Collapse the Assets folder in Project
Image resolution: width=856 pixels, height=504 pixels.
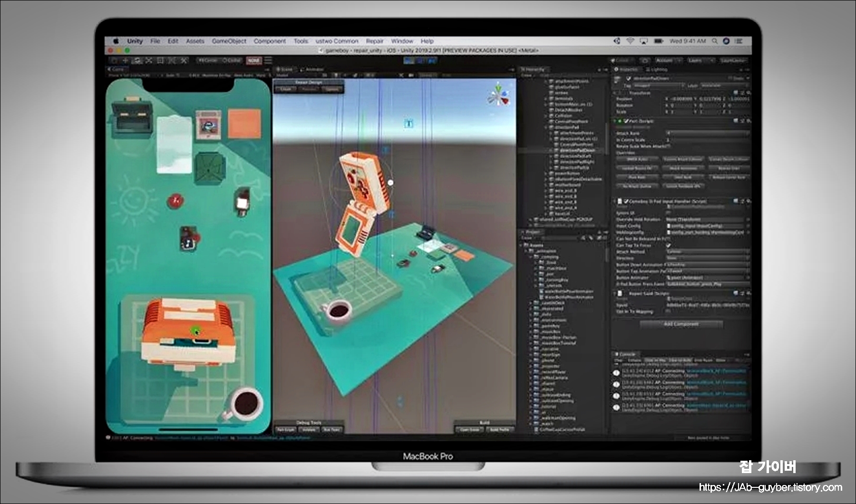pyautogui.click(x=522, y=245)
